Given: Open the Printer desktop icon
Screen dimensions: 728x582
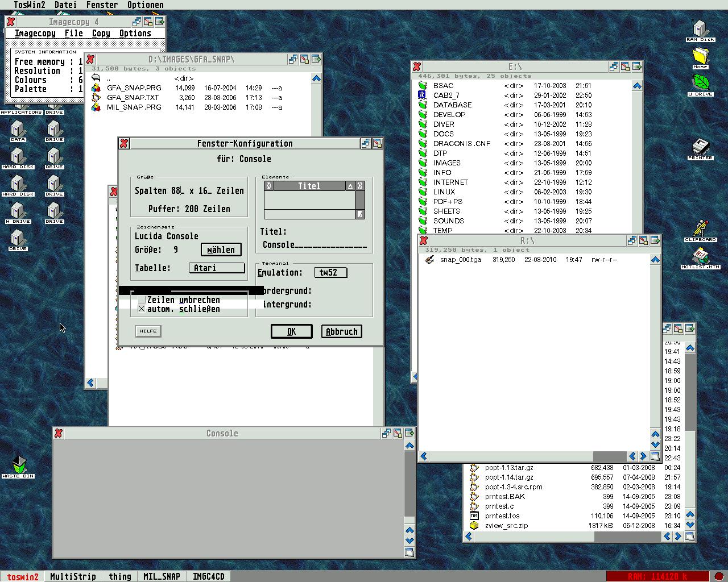Looking at the screenshot, I should pos(700,147).
